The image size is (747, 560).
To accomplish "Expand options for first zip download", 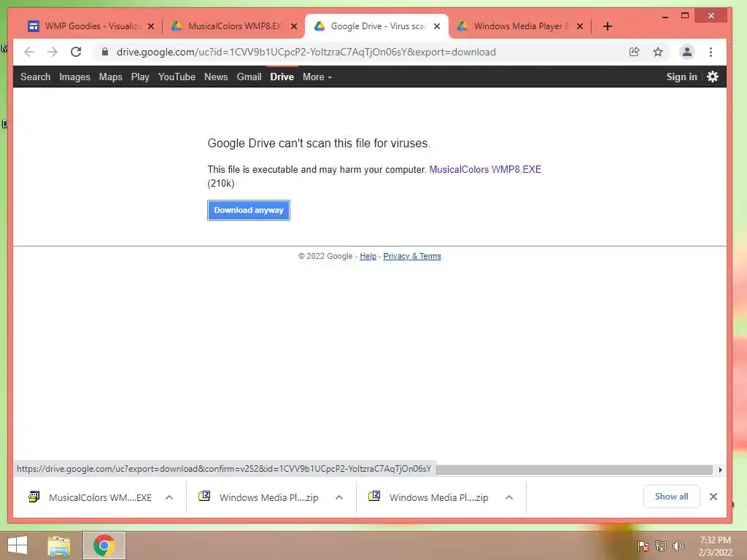I will [x=339, y=497].
